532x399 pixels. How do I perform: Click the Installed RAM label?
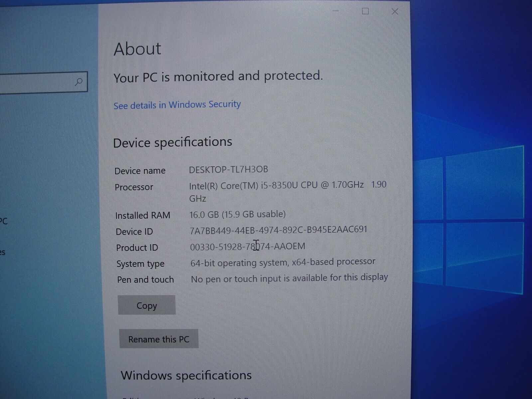click(x=143, y=215)
